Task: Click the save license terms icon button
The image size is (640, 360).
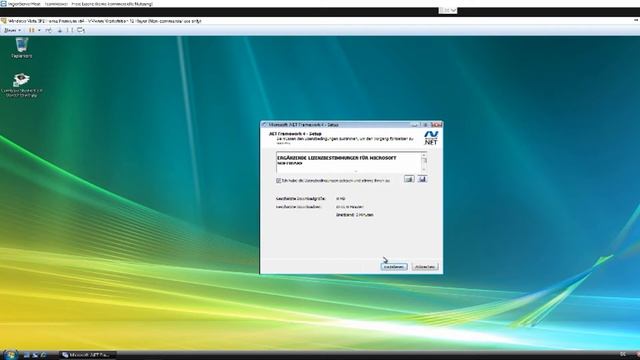Action: point(422,179)
